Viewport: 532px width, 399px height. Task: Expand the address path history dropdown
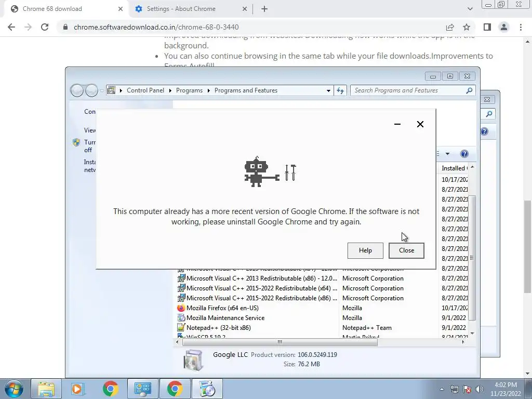328,90
